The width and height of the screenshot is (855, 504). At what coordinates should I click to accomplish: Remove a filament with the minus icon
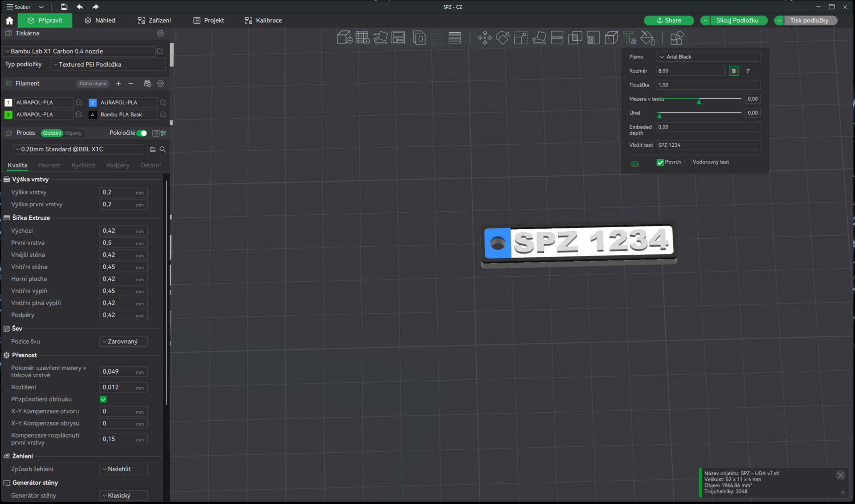pyautogui.click(x=131, y=84)
